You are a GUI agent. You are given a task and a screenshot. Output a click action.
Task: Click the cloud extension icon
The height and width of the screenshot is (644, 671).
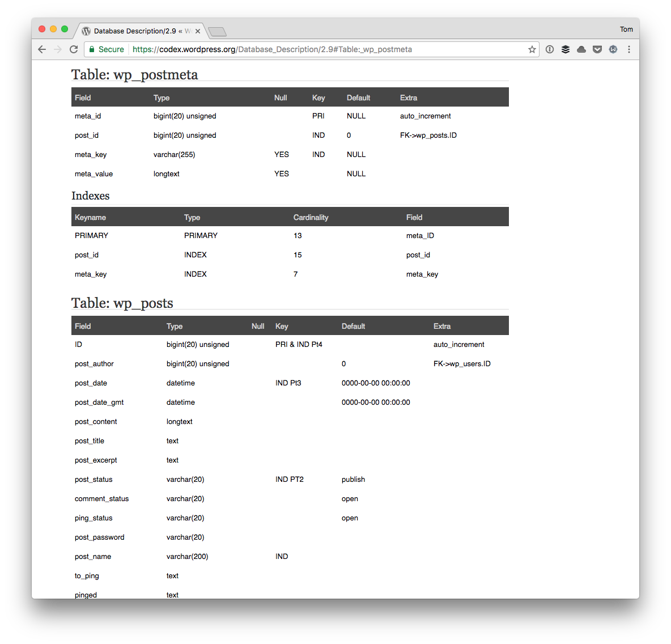coord(581,49)
